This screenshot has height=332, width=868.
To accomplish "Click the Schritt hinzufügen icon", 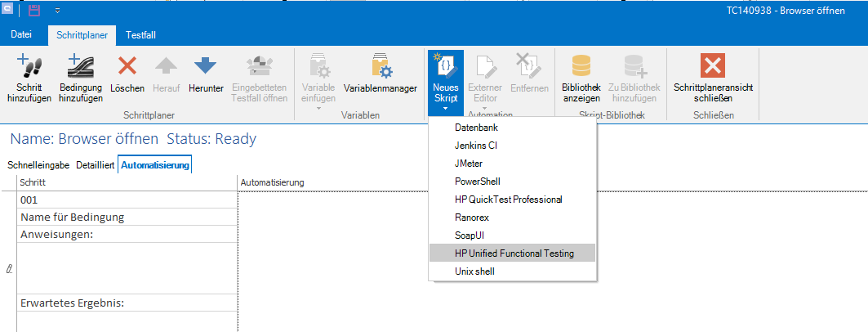I will pyautogui.click(x=29, y=67).
